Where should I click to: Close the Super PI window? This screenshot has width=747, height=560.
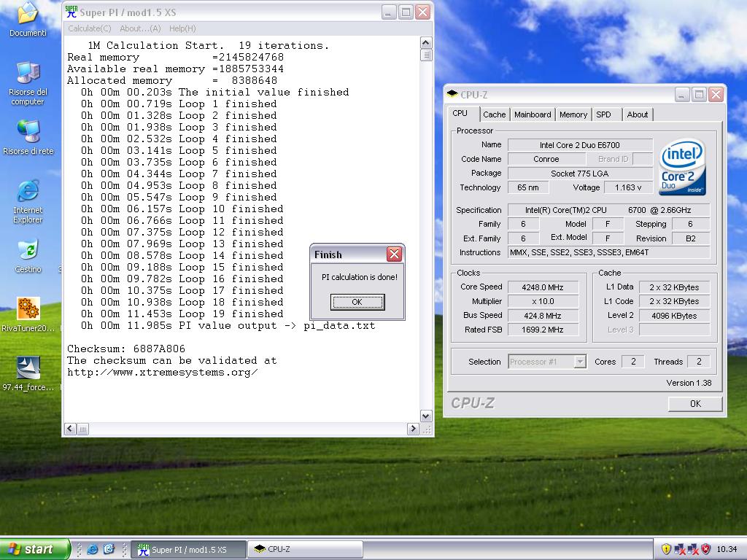pyautogui.click(x=422, y=12)
